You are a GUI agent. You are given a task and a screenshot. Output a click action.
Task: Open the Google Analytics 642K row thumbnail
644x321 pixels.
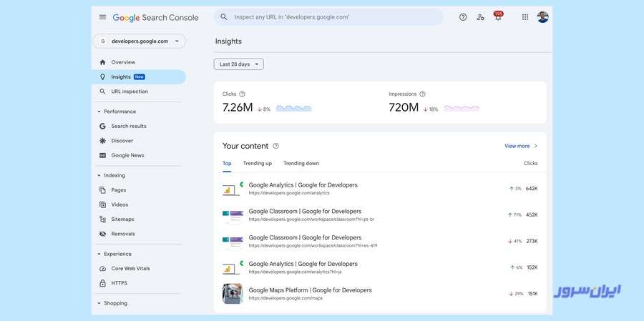[233, 189]
